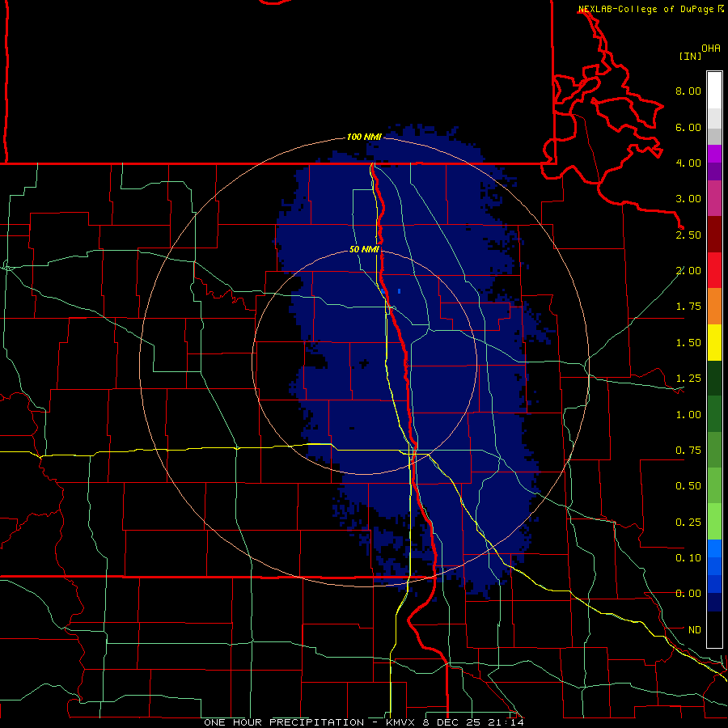The image size is (728, 728).
Task: Click the NEXLAB-College of DuPage credit text
Action: (x=645, y=9)
